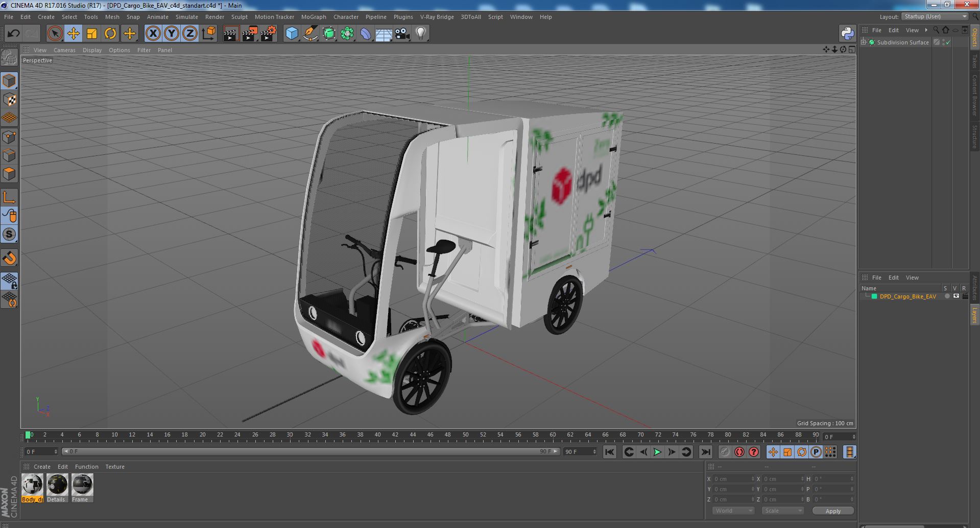980x528 pixels.
Task: Click the H rotation input field
Action: 833,479
